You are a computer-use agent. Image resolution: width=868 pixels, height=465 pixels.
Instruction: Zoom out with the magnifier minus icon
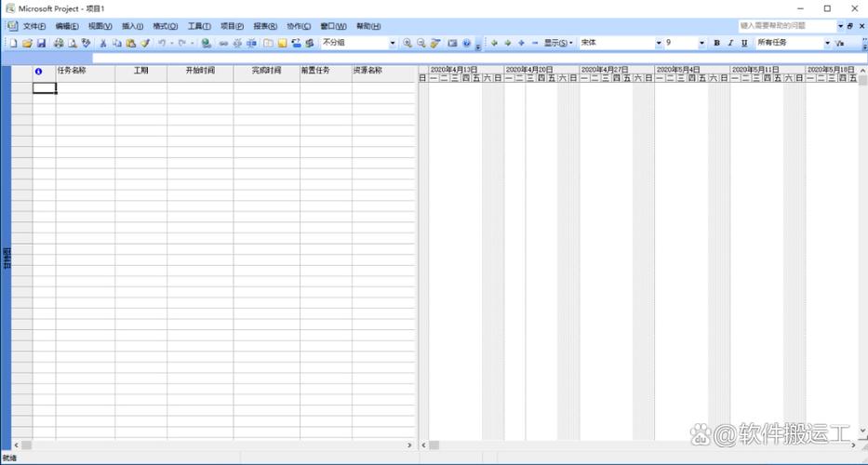tap(421, 43)
